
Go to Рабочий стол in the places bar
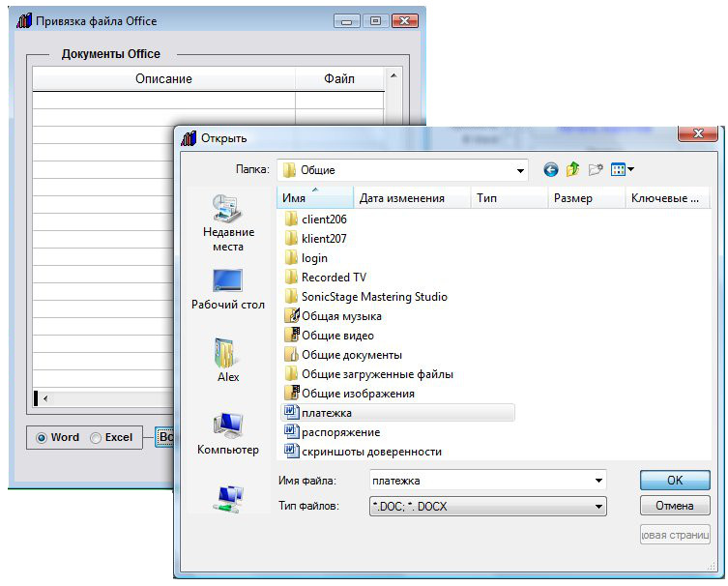[228, 290]
